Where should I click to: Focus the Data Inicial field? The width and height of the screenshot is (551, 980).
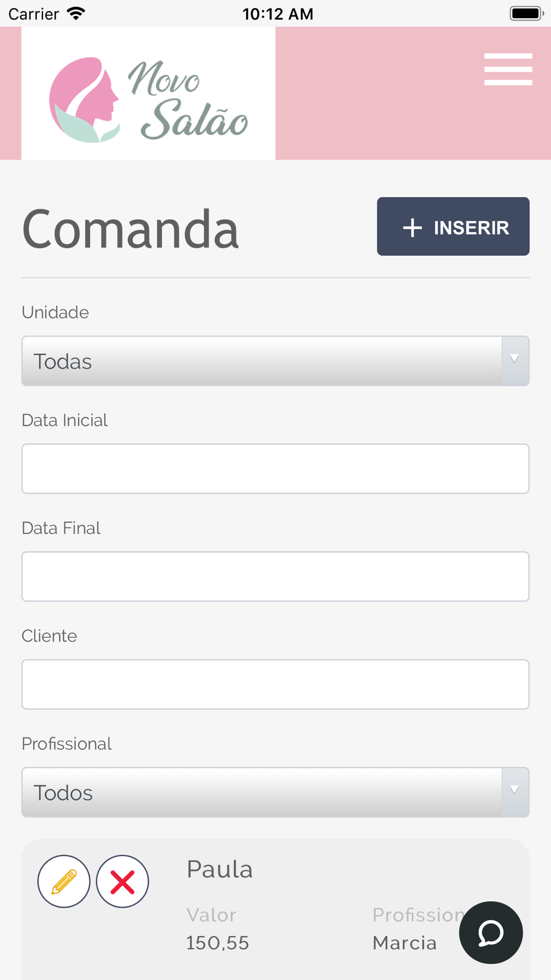click(275, 469)
